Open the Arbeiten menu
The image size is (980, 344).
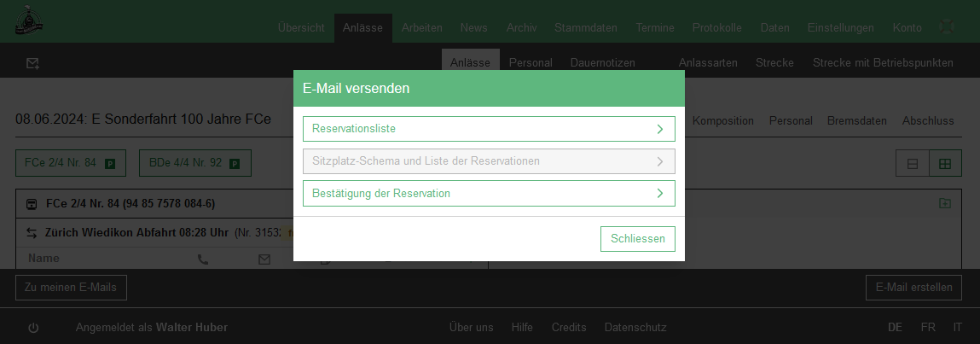click(422, 28)
